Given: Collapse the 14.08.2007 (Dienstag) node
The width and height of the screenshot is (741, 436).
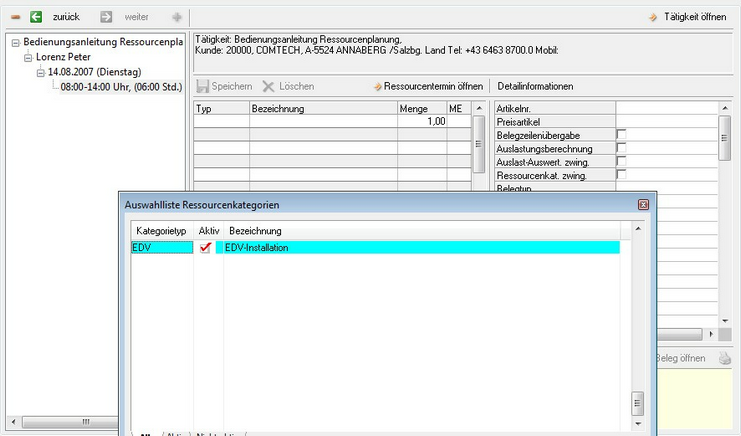Looking at the screenshot, I should point(41,73).
